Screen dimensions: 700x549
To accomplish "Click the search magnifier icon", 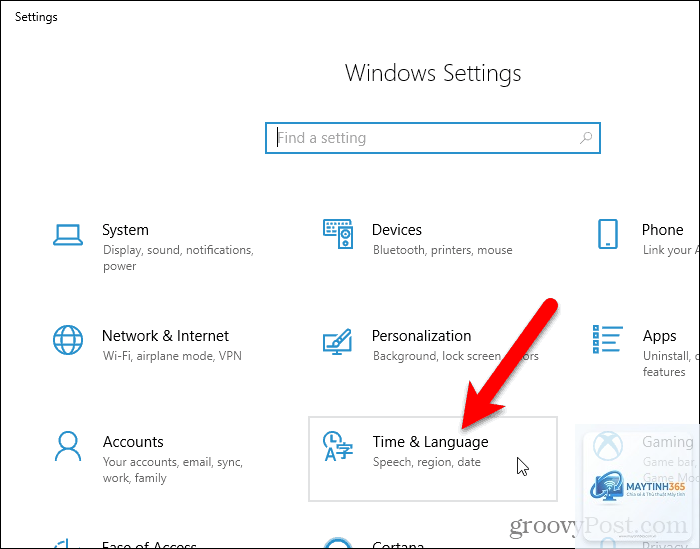I will tap(586, 138).
